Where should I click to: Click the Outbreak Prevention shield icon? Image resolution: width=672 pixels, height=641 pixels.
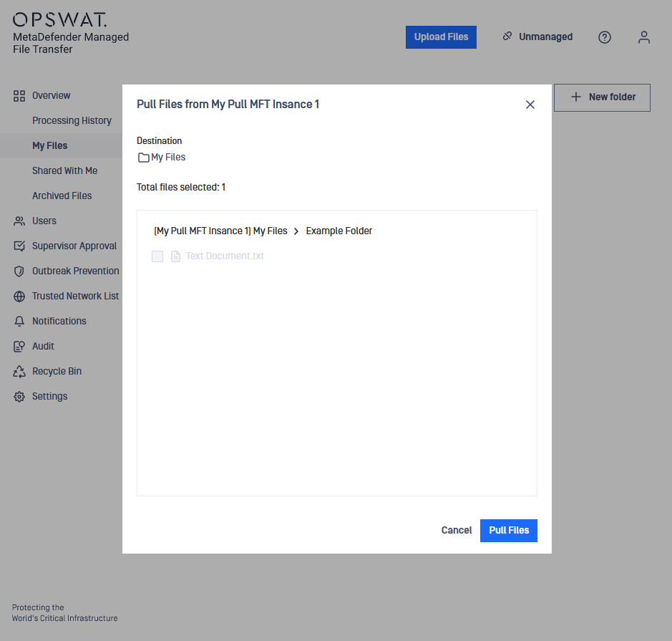pyautogui.click(x=19, y=271)
